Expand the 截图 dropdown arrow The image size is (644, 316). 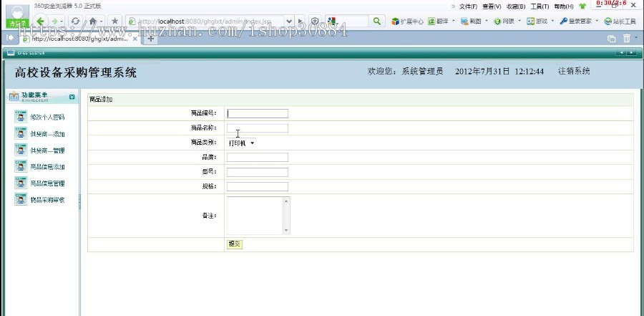coord(487,21)
